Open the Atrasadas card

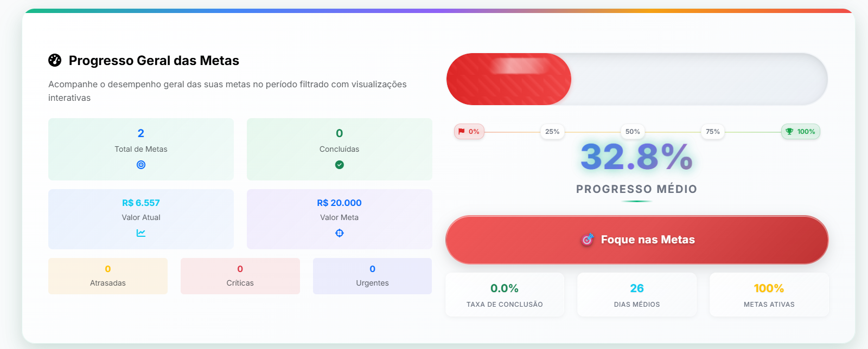click(x=108, y=276)
